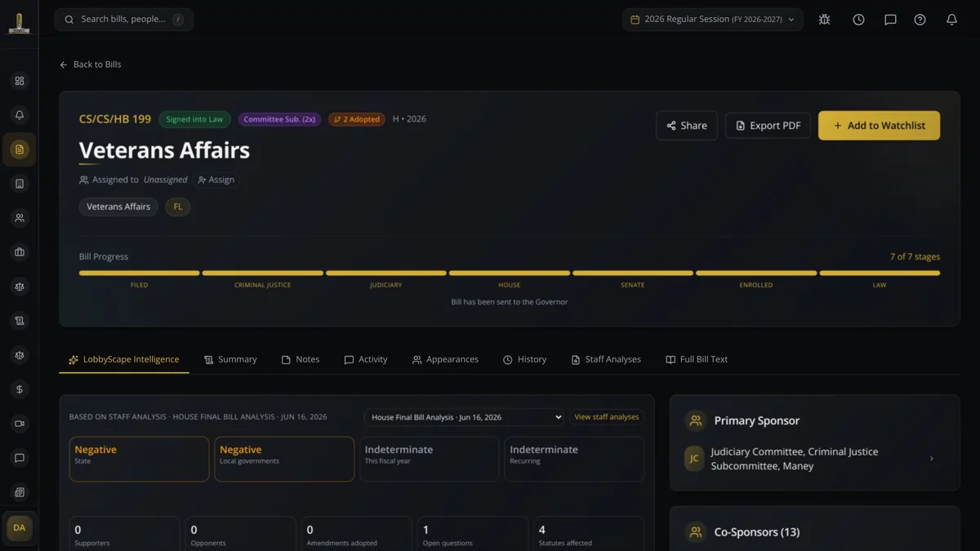
Task: Open the help question mark icon
Action: pos(920,20)
